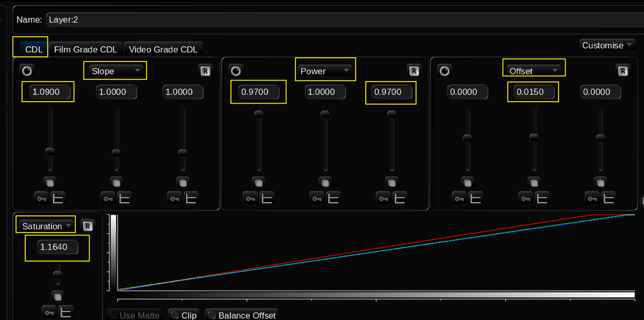Reset the Slope group with R button
This screenshot has height=320, width=644.
click(x=205, y=71)
